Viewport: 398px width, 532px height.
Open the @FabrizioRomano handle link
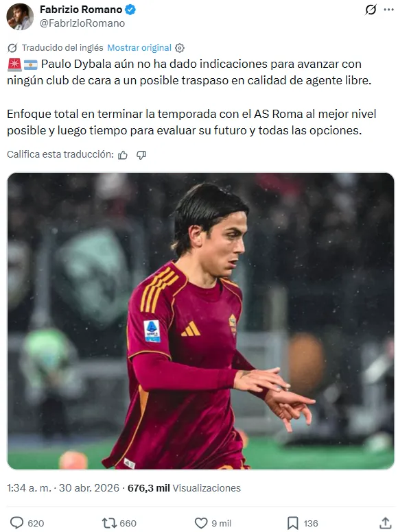point(82,23)
